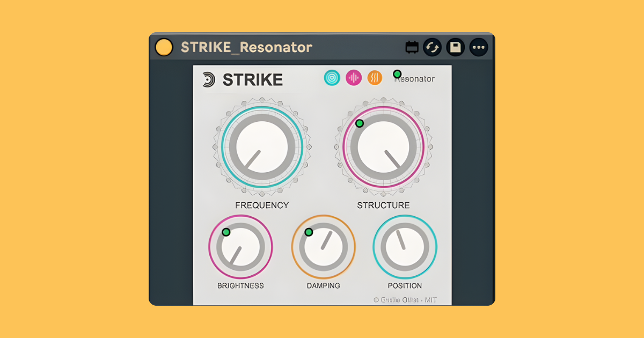Click the hot-swap preset arrows icon
Image resolution: width=644 pixels, height=338 pixels.
coord(432,47)
